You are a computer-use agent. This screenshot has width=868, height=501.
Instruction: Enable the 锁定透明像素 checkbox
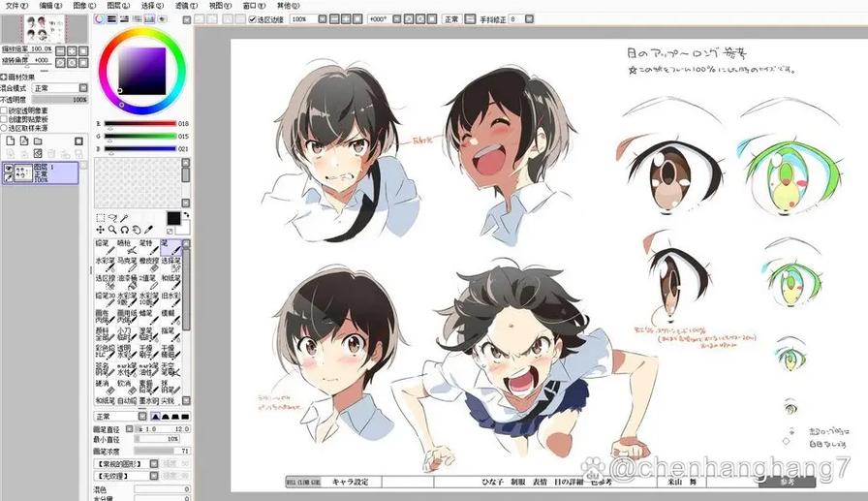pyautogui.click(x=4, y=110)
